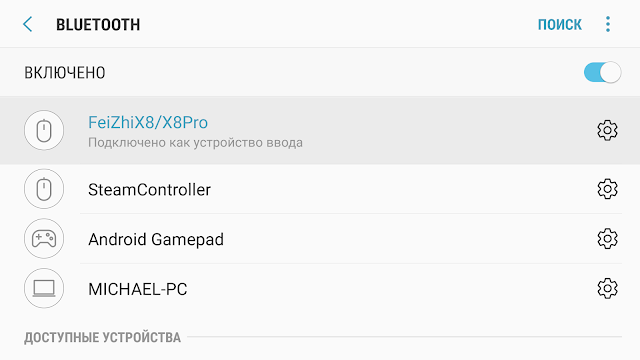Viewport: 640px width, 360px height.
Task: Turn off the Bluetooth switch
Action: tap(602, 72)
